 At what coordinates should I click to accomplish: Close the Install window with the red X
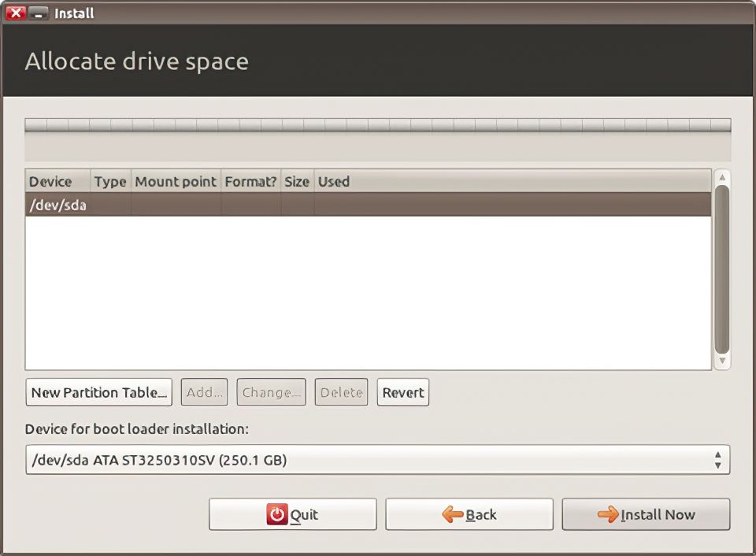16,13
